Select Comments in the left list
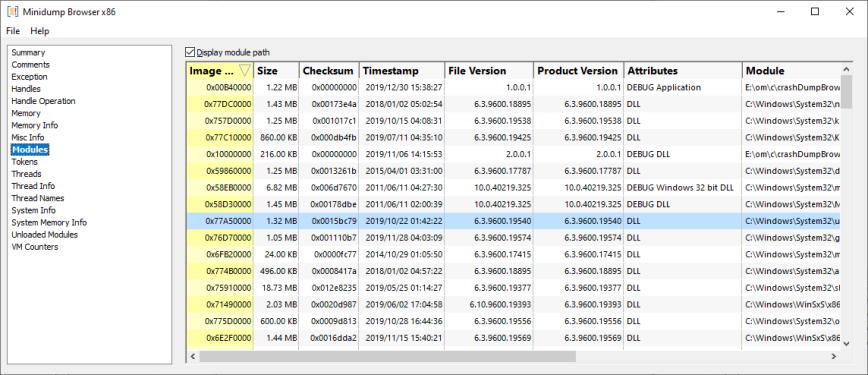Viewport: 868px width, 375px height. (30, 65)
